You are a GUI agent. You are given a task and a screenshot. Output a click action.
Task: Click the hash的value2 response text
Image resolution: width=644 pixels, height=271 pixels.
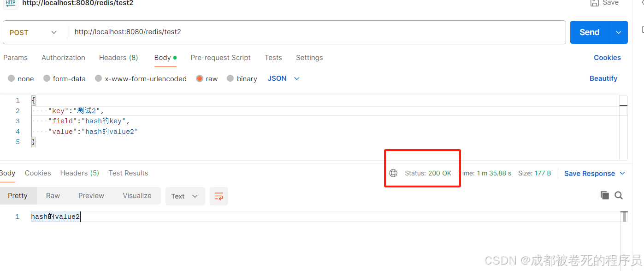(55, 217)
